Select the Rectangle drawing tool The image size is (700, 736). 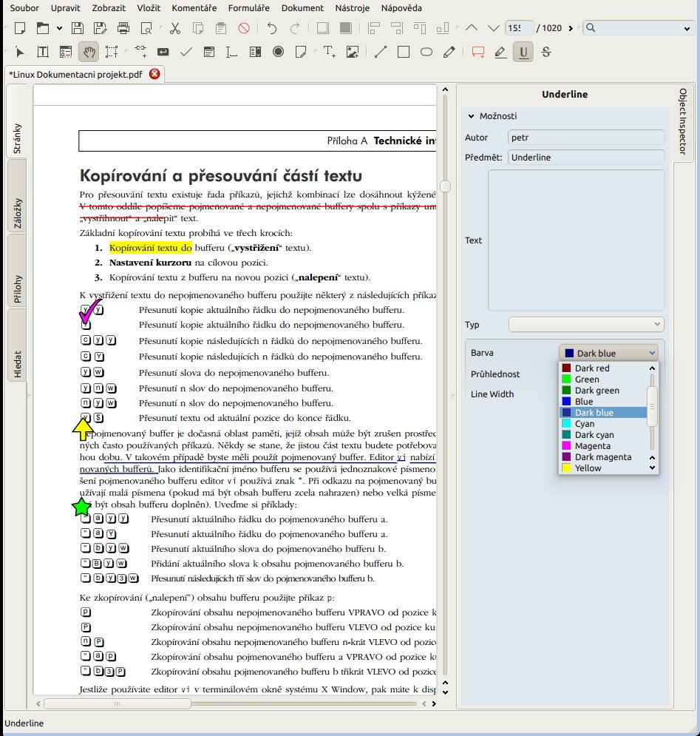coord(404,52)
